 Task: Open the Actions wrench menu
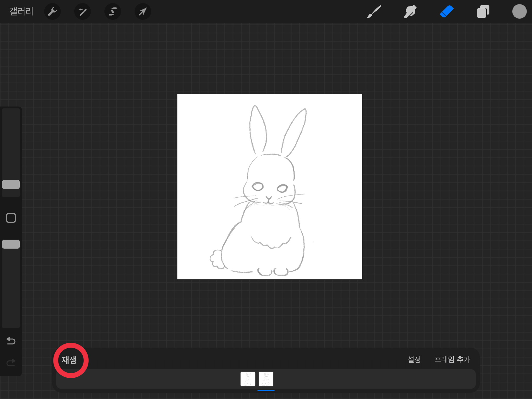(x=52, y=11)
